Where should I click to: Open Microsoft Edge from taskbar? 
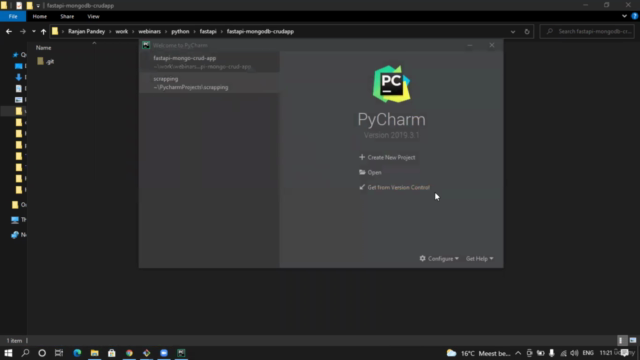point(77,353)
